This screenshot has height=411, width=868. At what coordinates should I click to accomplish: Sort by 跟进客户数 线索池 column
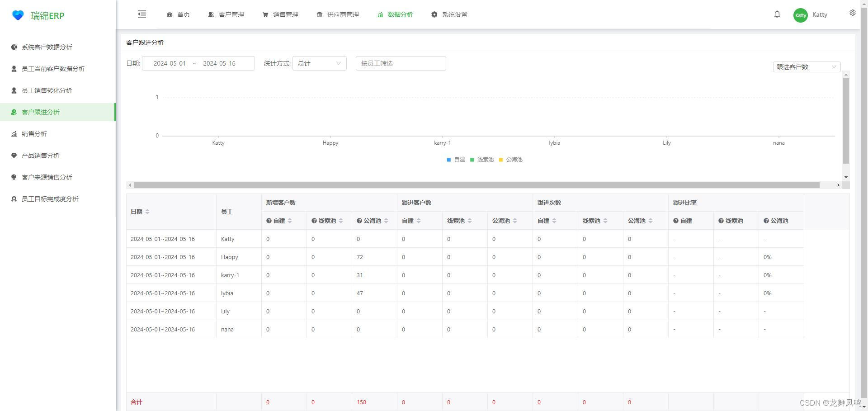[470, 221]
